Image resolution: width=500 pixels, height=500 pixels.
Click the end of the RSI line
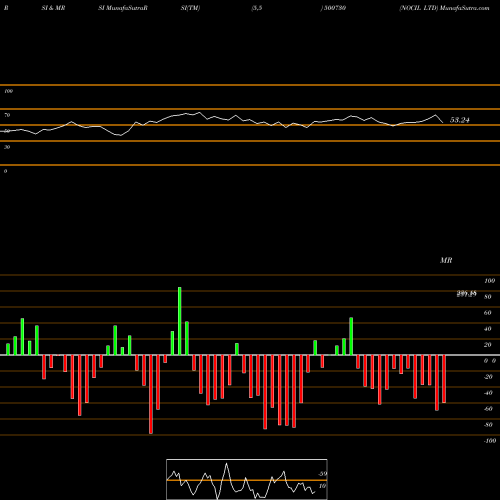443,123
